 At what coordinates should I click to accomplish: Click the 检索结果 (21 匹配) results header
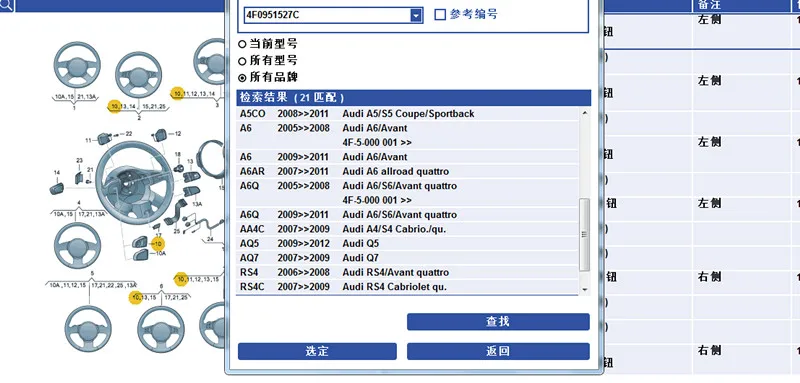(414, 98)
